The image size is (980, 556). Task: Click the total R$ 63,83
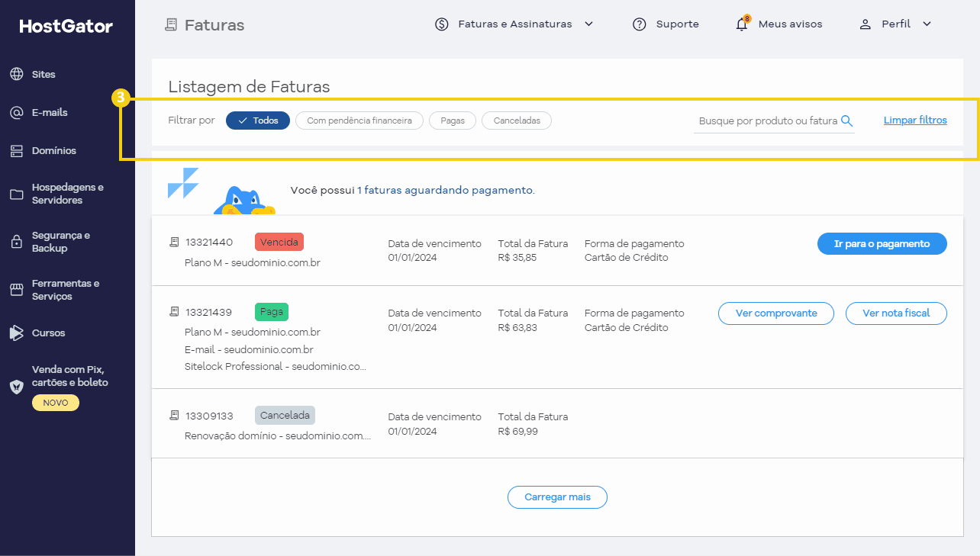coord(517,327)
